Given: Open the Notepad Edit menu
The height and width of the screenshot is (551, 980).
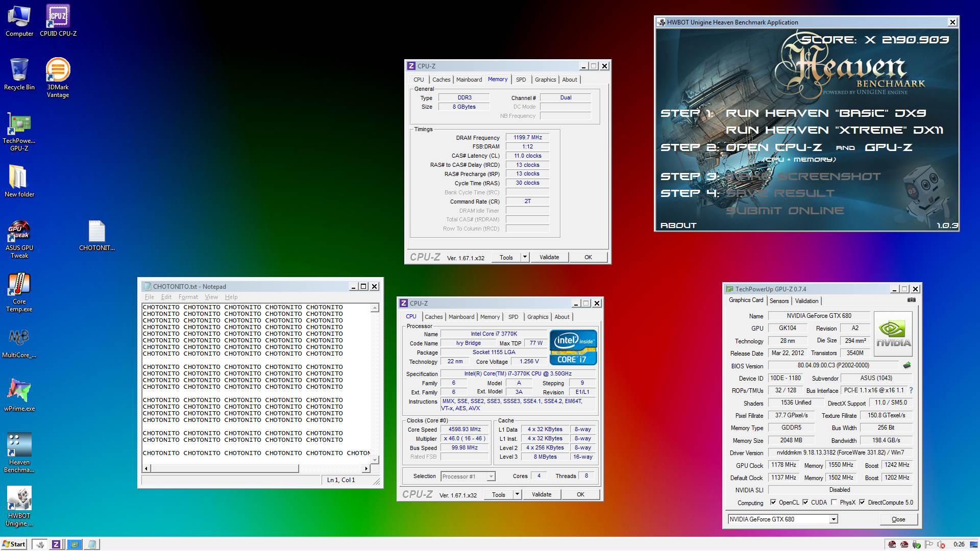Looking at the screenshot, I should [x=166, y=297].
